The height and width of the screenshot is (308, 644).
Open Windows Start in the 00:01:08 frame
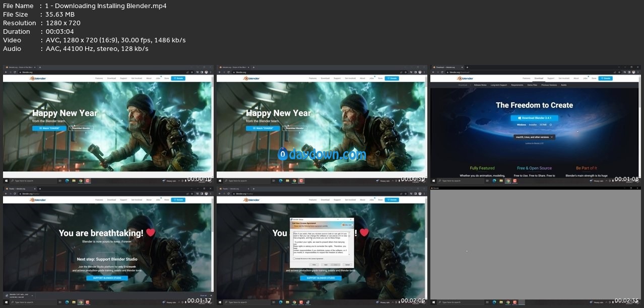(433, 180)
